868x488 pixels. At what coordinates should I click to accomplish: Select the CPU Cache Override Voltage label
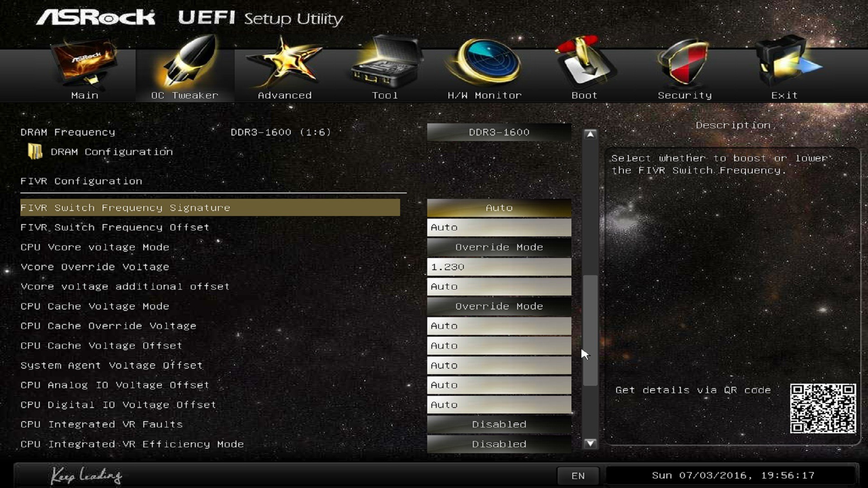tap(108, 326)
